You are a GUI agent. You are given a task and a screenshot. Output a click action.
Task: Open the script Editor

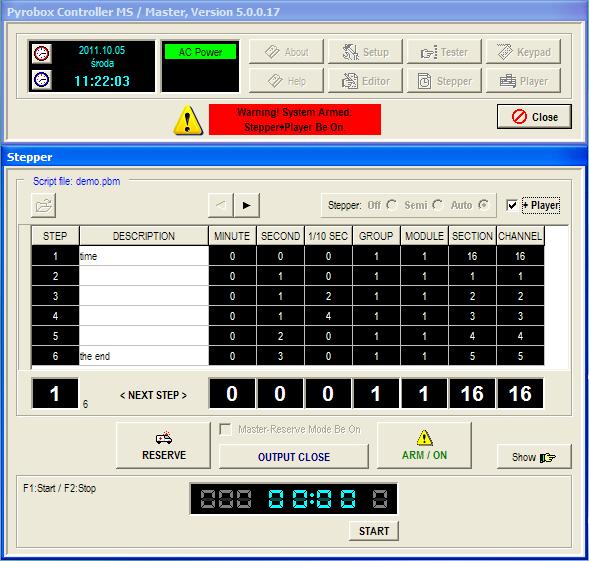click(365, 80)
